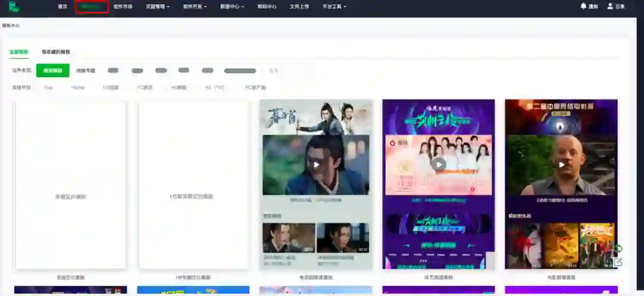Click the green logo in the navigation bar

[x=14, y=6]
